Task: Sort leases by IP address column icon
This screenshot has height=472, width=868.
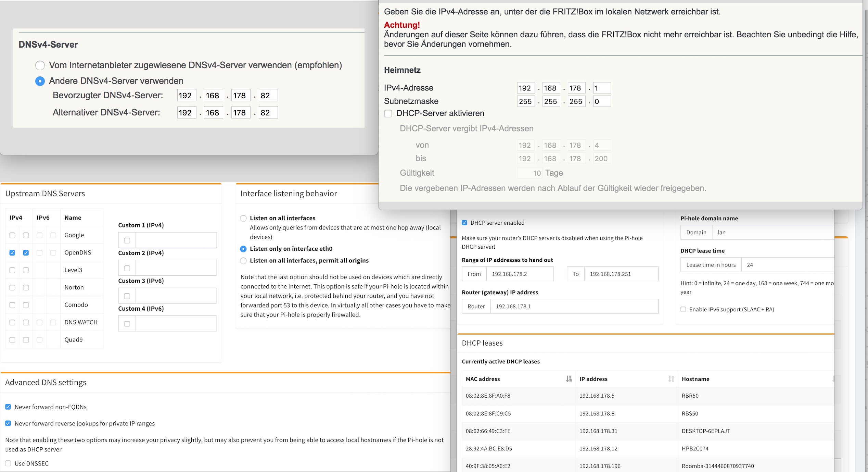Action: [x=671, y=379]
